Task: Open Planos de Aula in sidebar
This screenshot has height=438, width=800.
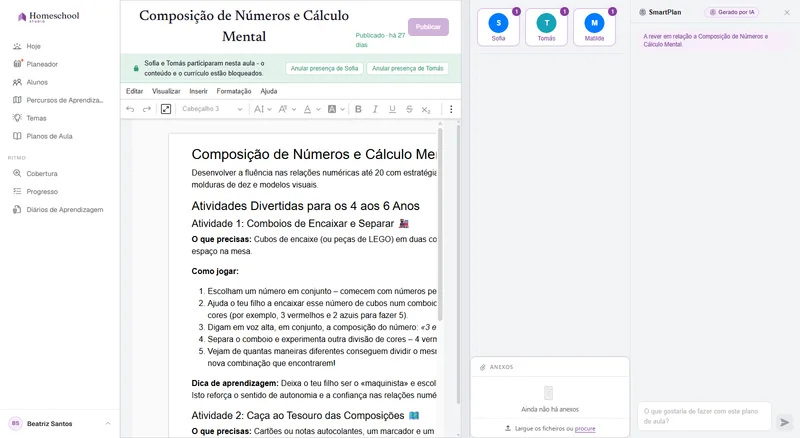Action: (x=49, y=136)
